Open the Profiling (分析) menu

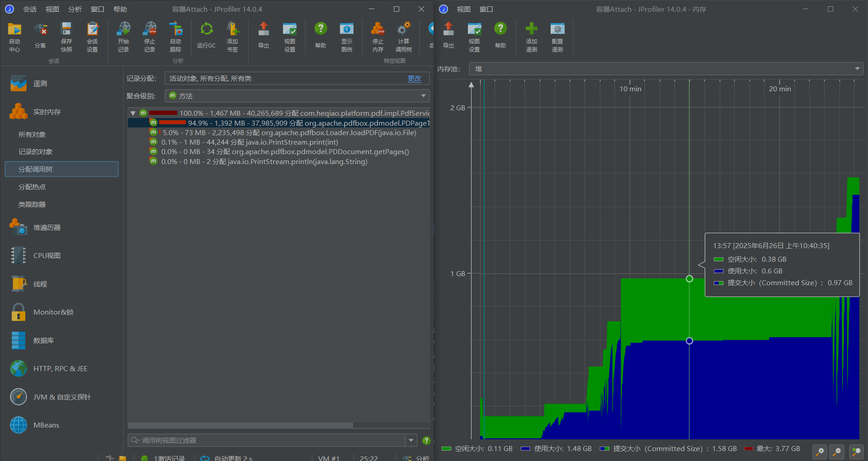[75, 9]
